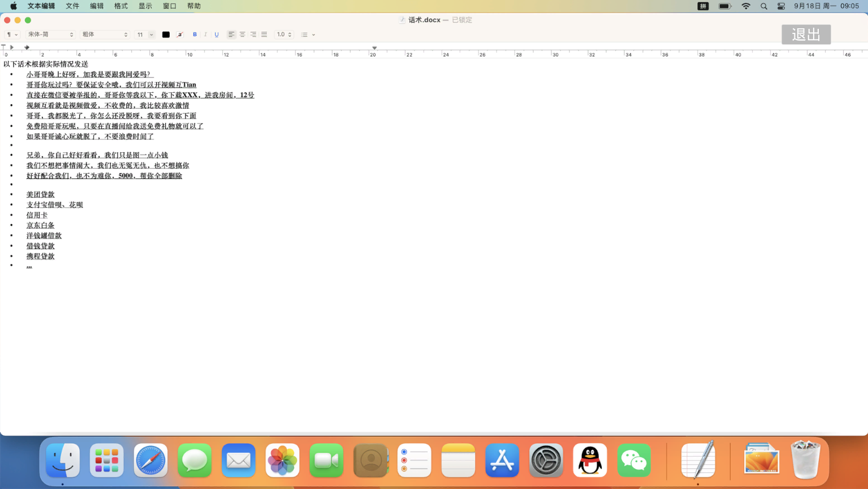This screenshot has height=489, width=868.
Task: Open the font size 11 combo box
Action: click(145, 35)
